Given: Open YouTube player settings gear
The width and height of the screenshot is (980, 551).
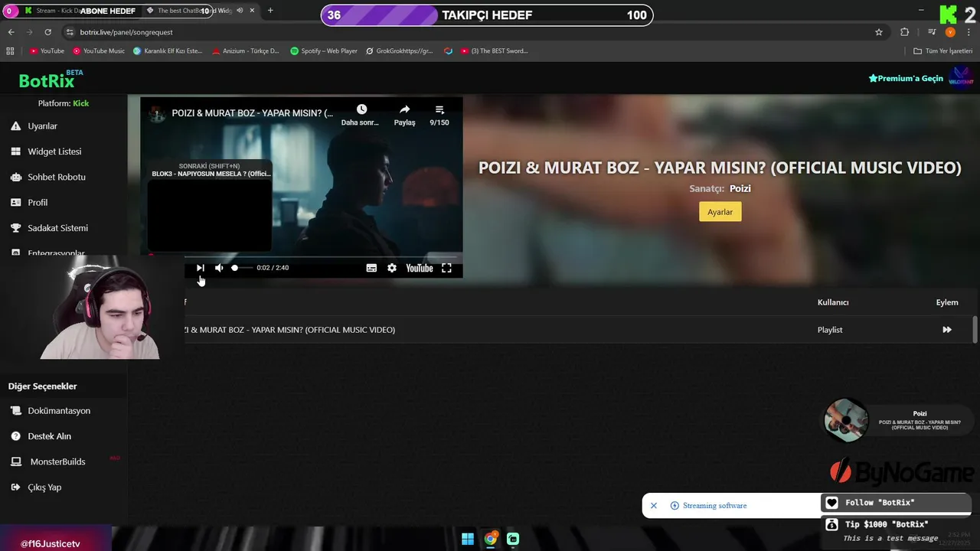Looking at the screenshot, I should click(x=392, y=268).
